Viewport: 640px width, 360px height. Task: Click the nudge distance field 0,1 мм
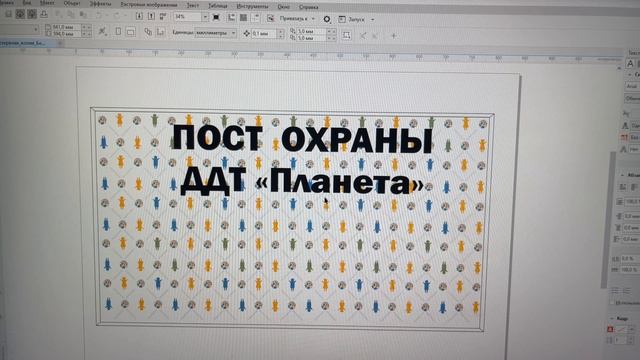point(264,33)
